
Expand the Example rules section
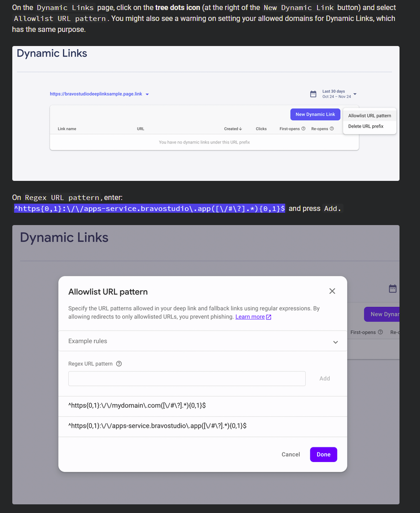click(x=202, y=341)
